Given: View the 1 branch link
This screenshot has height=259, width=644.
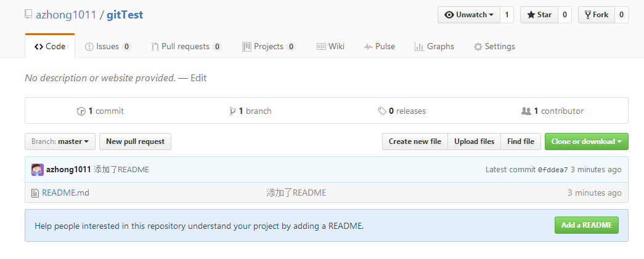Looking at the screenshot, I should pos(251,111).
